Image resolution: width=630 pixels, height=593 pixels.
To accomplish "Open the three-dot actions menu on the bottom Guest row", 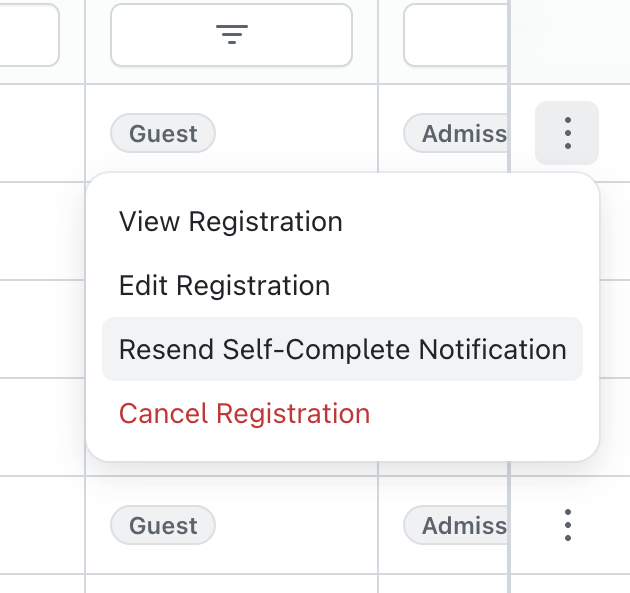I will [567, 525].
